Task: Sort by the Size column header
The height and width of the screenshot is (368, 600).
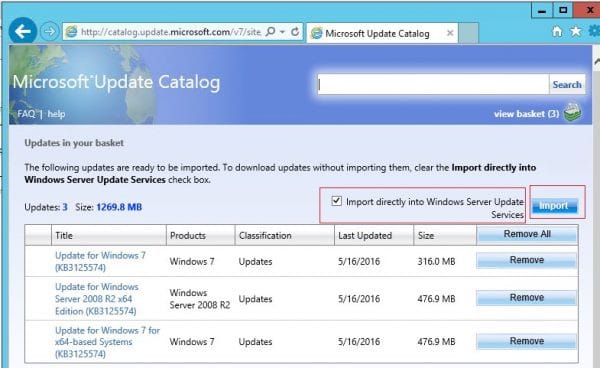Action: (445, 235)
